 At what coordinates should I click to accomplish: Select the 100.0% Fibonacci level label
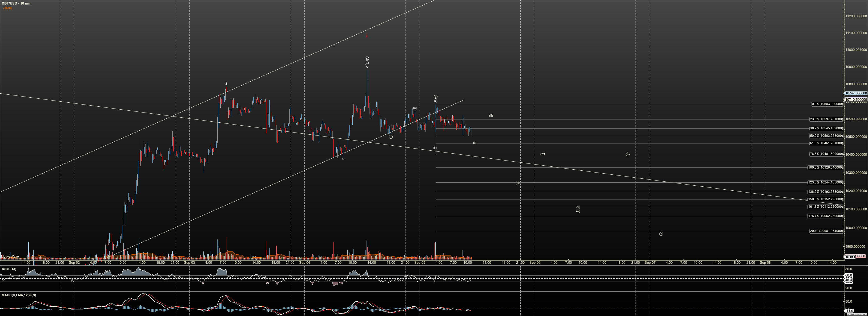pyautogui.click(x=826, y=167)
